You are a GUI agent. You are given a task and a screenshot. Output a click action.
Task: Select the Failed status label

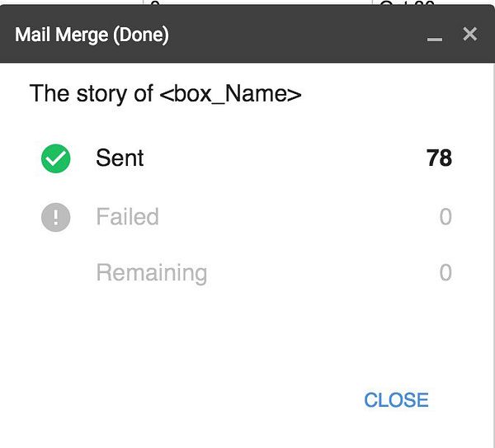click(127, 217)
